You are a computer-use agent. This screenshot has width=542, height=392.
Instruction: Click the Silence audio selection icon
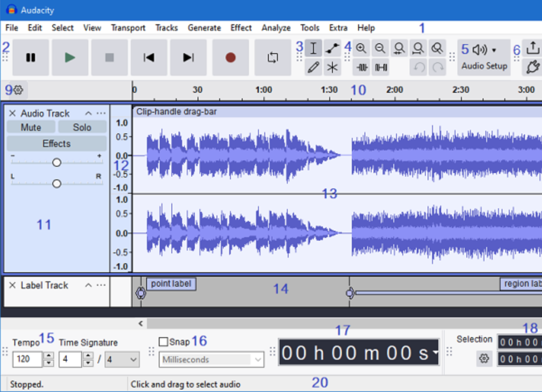click(381, 67)
